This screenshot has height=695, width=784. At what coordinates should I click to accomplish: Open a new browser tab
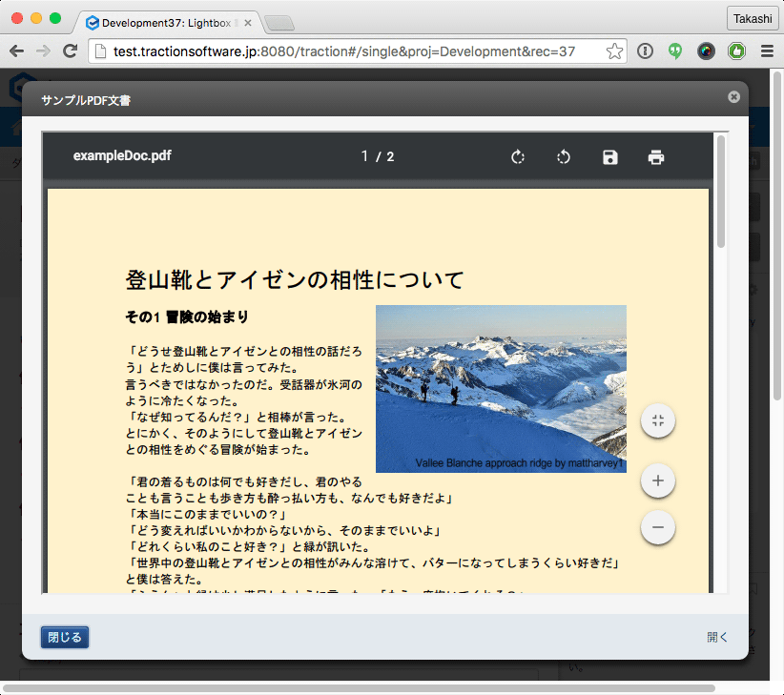tap(279, 23)
